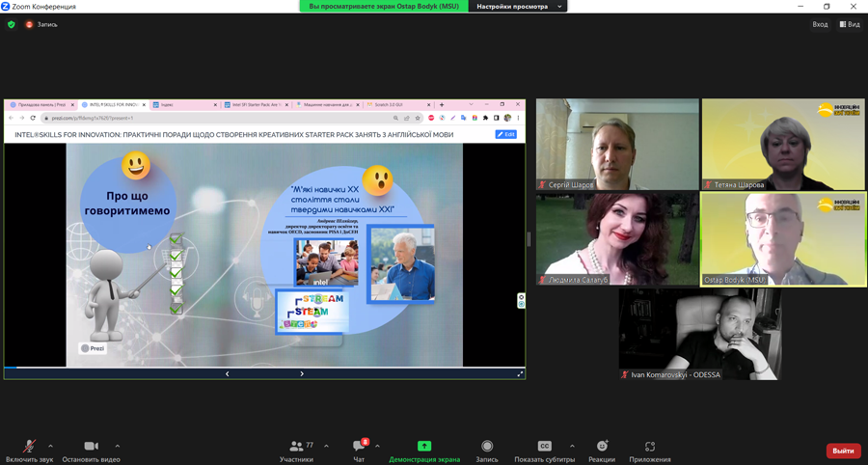The width and height of the screenshot is (868, 465).
Task: Open the Приложения apps panel
Action: [x=649, y=446]
